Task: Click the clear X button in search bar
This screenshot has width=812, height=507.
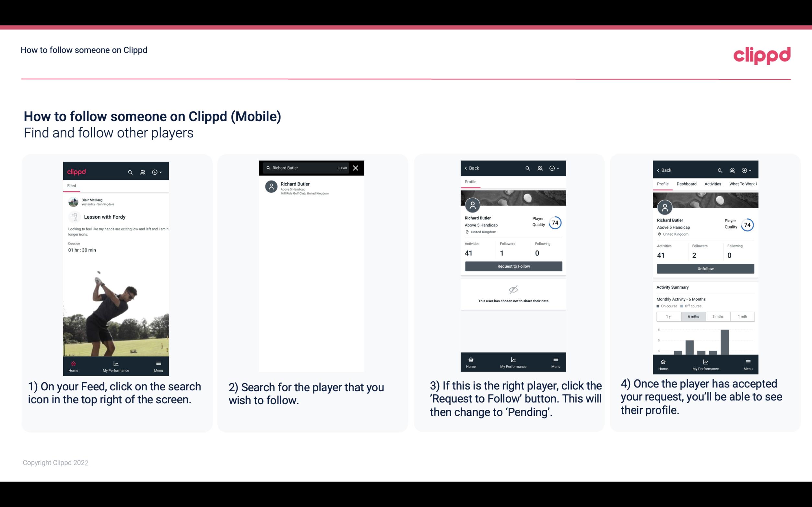Action: [x=356, y=168]
